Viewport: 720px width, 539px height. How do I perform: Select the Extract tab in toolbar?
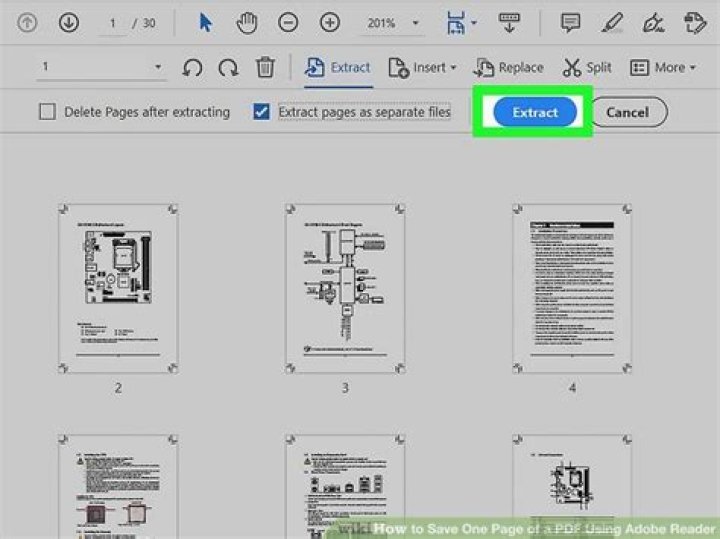338,67
